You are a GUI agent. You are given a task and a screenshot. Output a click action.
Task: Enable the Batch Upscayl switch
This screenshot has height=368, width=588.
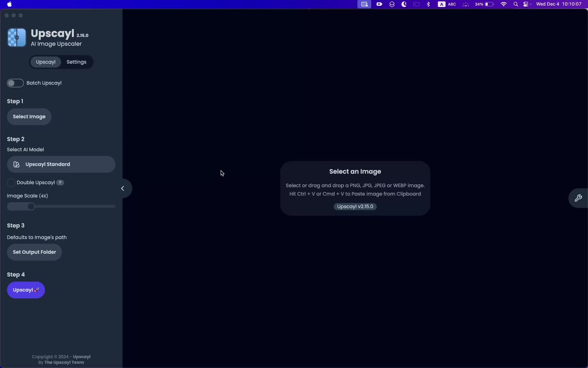coord(15,83)
